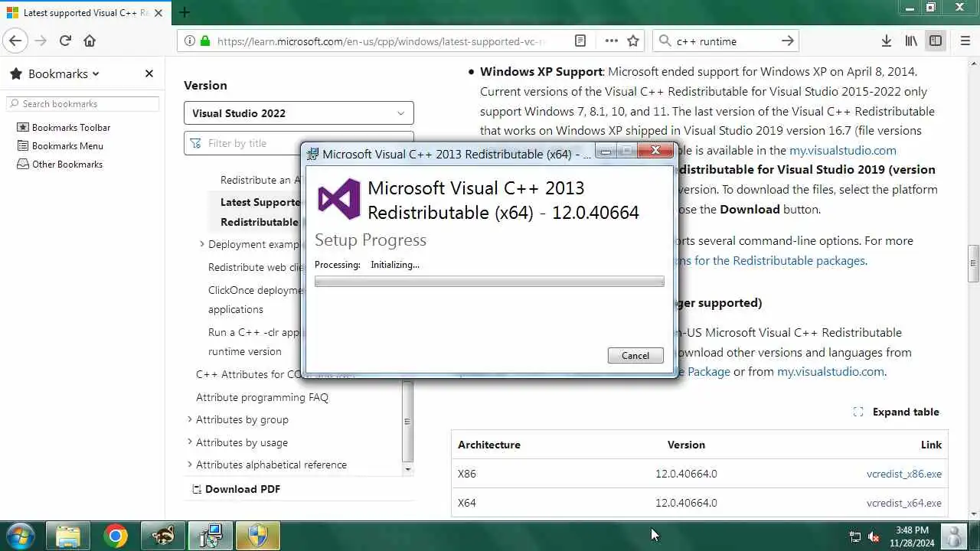Click the Search bookmarks field
Image resolution: width=980 pixels, height=551 pixels.
tap(83, 103)
